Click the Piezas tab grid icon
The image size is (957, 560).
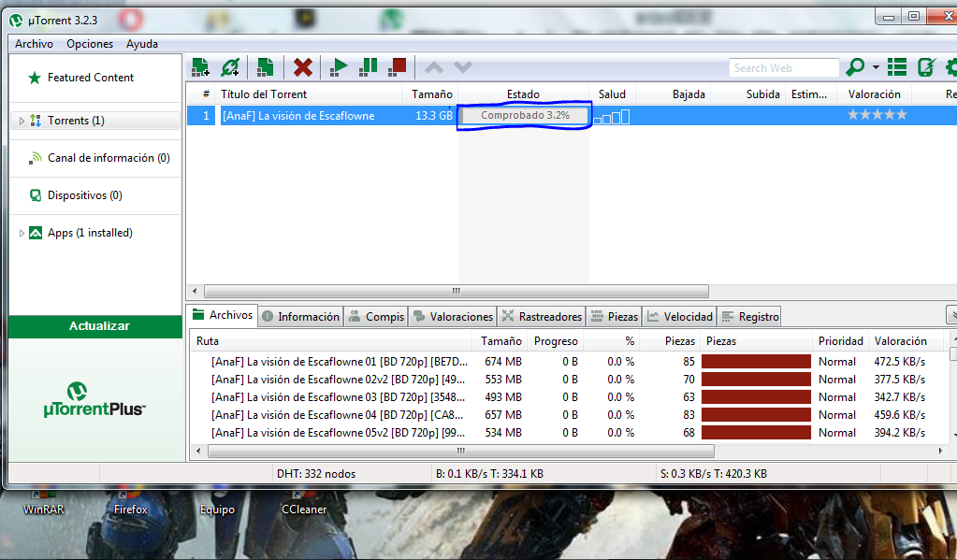click(x=597, y=316)
